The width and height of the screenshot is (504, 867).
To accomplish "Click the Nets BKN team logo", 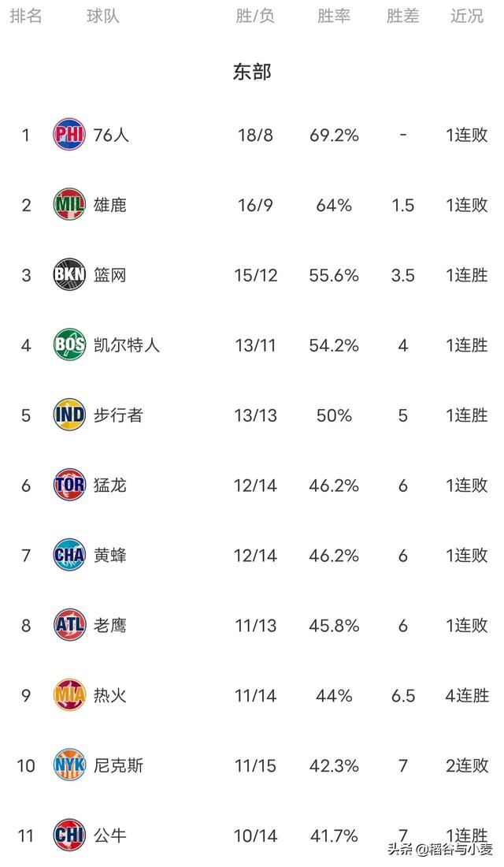I will coord(69,275).
